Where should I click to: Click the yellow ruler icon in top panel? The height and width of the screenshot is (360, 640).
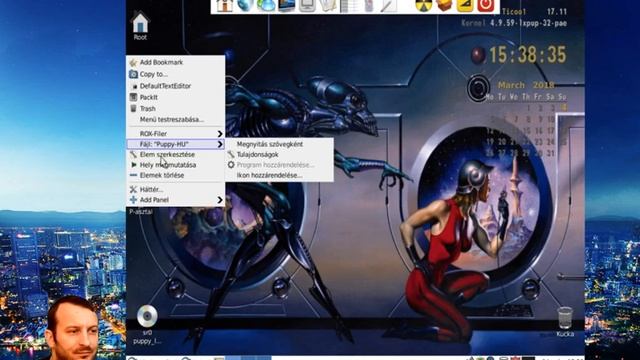[x=464, y=6]
